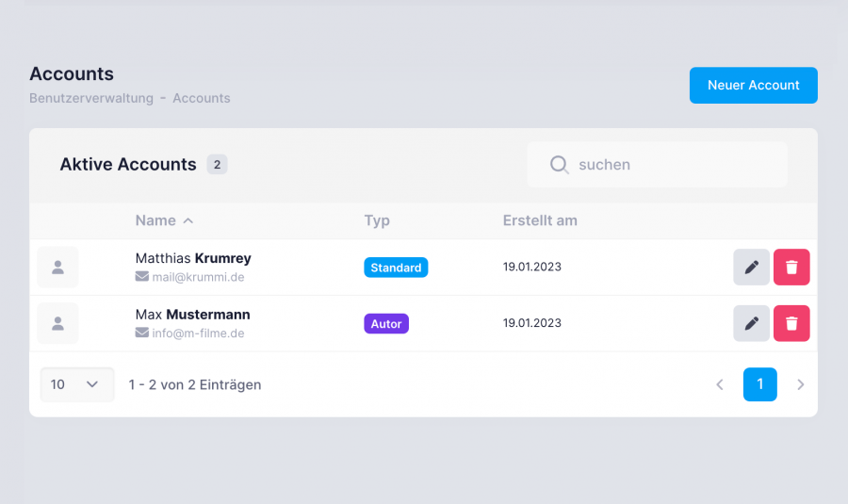Delete Matthias Krumrey's account with the trash icon
The width and height of the screenshot is (848, 504).
(x=791, y=268)
